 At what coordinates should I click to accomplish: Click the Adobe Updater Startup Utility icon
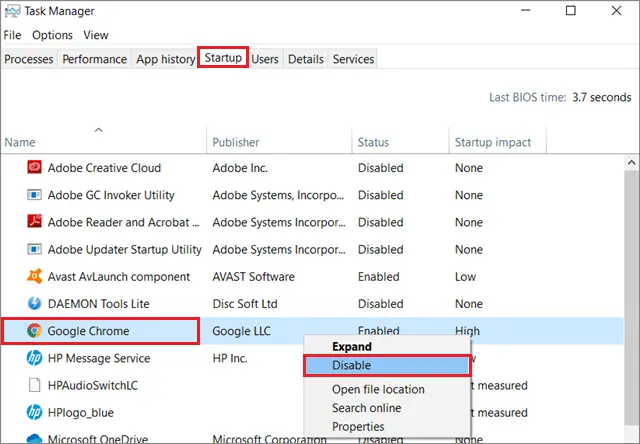(x=34, y=249)
